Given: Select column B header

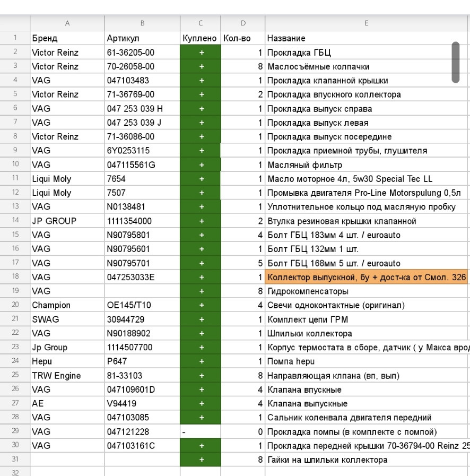Looking at the screenshot, I should pos(142,23).
